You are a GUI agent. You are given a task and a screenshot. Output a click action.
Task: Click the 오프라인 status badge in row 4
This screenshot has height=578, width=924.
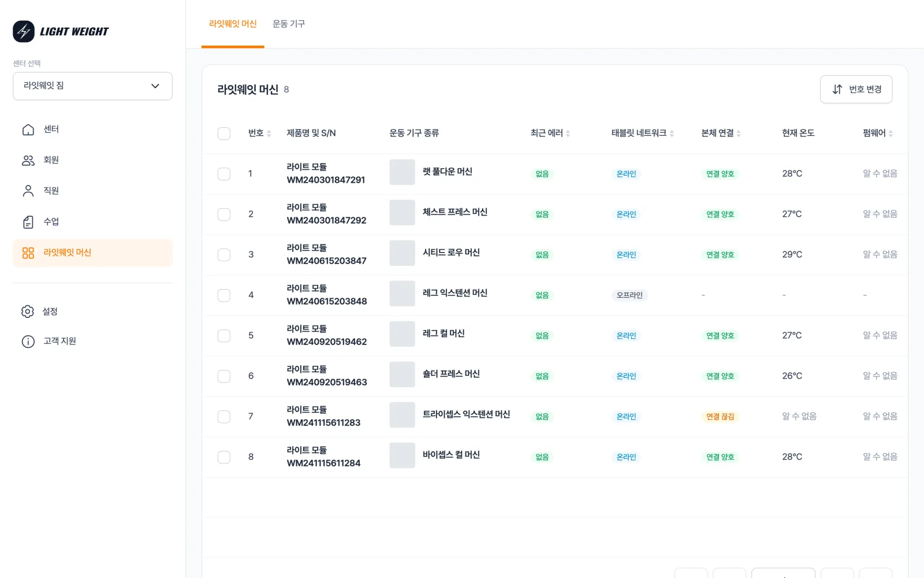629,295
